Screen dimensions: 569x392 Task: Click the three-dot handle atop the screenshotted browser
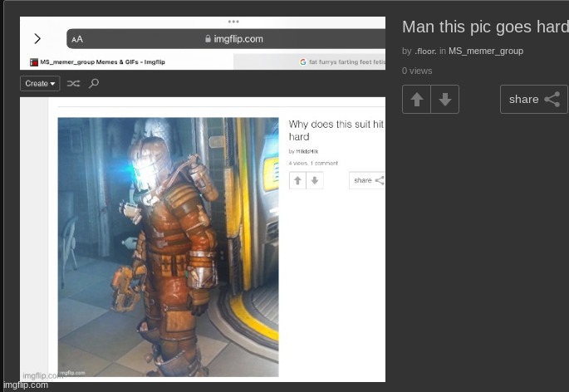[233, 22]
